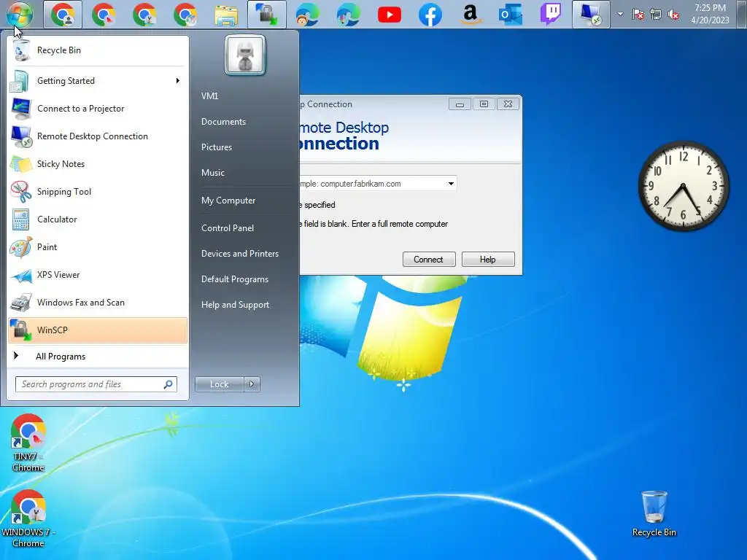This screenshot has height=560, width=747.
Task: Select the Recycle Bin on the desktop
Action: pos(654,514)
